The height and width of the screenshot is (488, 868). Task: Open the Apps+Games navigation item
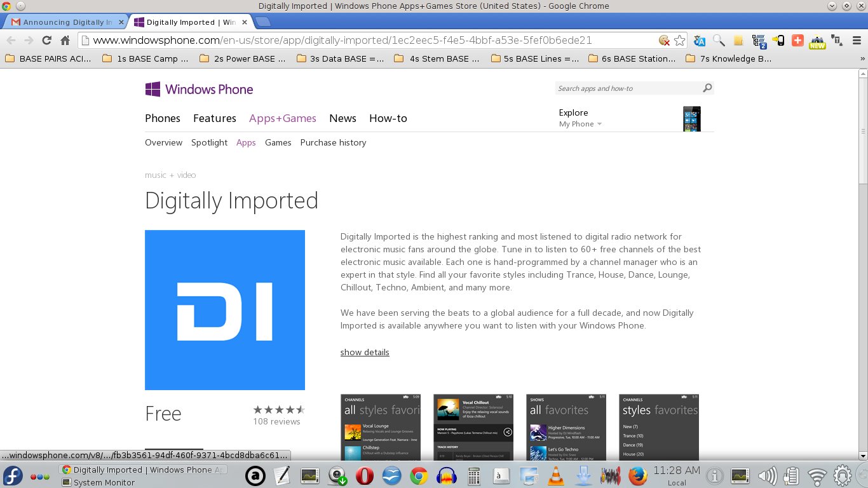[x=282, y=118]
